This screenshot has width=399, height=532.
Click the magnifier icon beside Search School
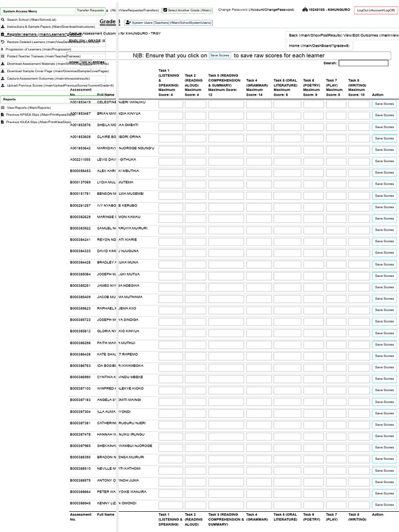point(3,20)
